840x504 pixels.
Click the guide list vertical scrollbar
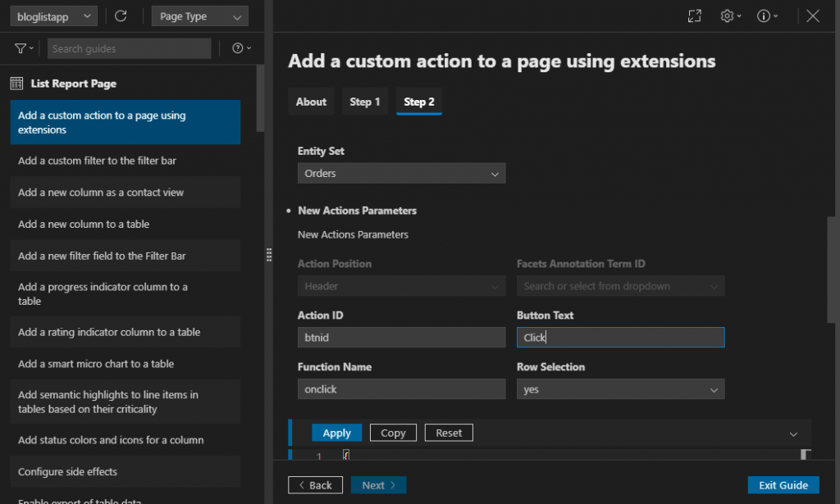pyautogui.click(x=260, y=98)
